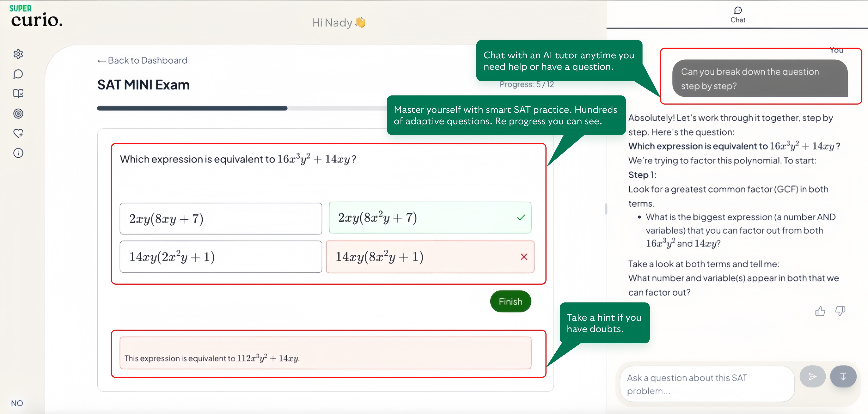Screen dimensions: 868x414
Task: Select answer 14xy(2x²y + 1)
Action: pyautogui.click(x=221, y=257)
